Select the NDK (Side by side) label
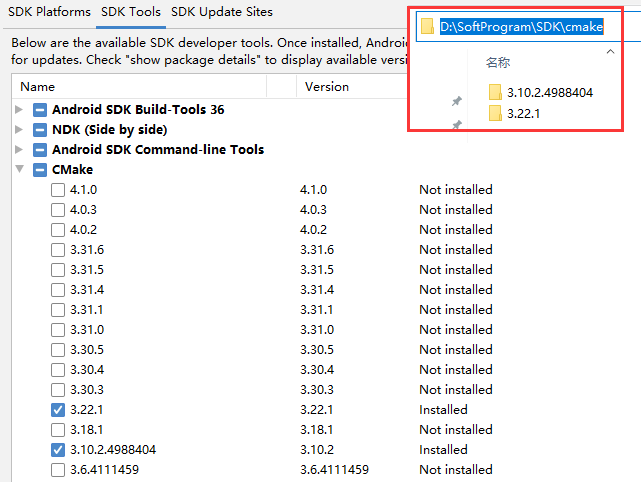 tap(110, 130)
